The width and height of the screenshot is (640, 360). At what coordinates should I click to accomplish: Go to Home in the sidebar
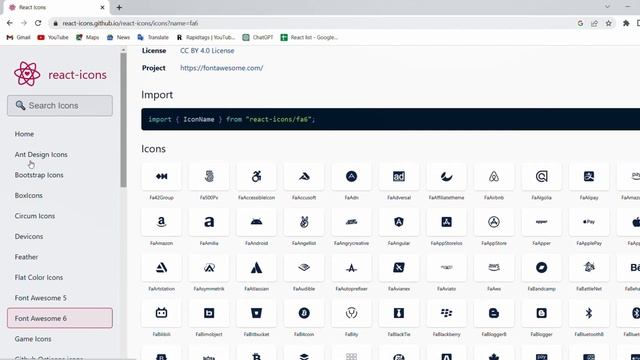[24, 134]
